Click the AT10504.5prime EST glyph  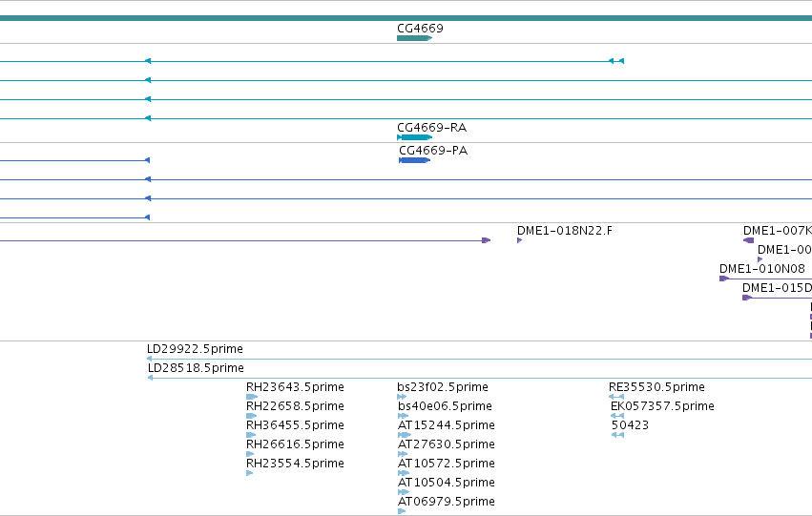click(x=404, y=492)
